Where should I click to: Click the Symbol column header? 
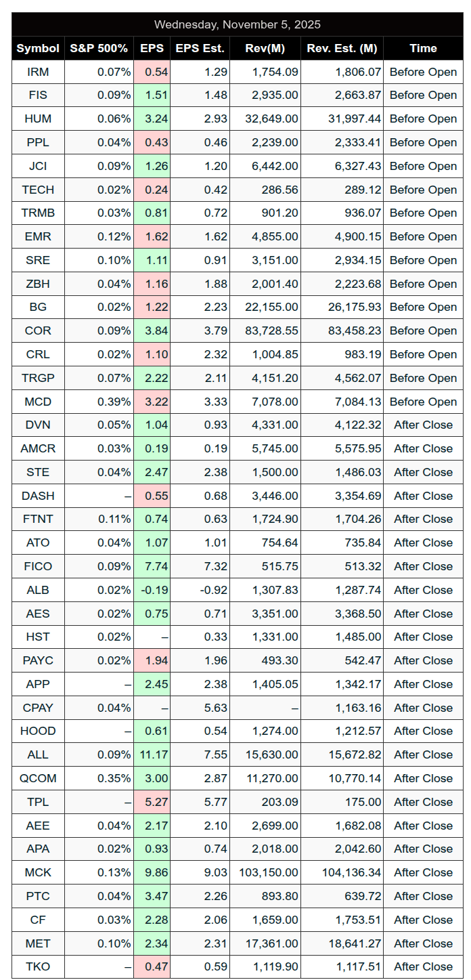pyautogui.click(x=38, y=48)
